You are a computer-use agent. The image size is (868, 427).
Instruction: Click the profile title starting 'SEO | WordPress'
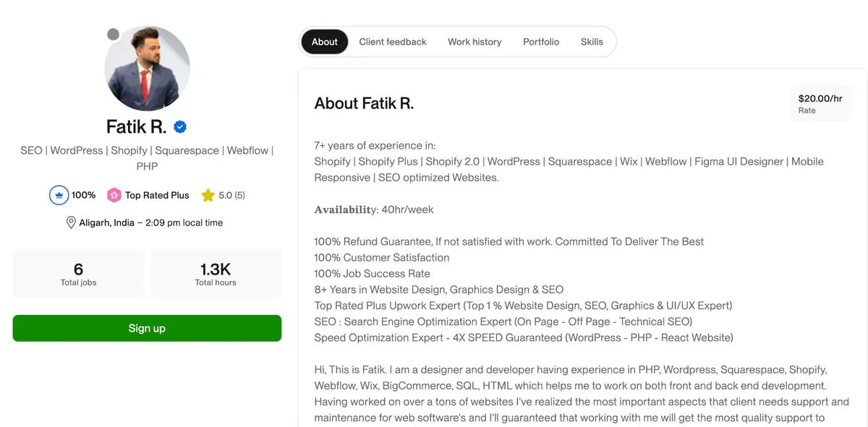[x=147, y=158]
